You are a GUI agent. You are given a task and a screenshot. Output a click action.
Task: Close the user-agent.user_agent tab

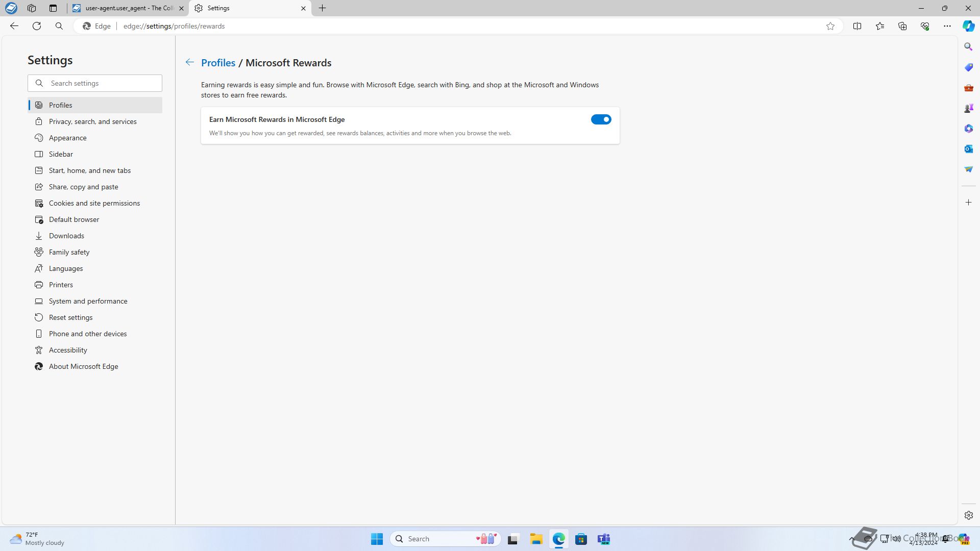pos(181,8)
